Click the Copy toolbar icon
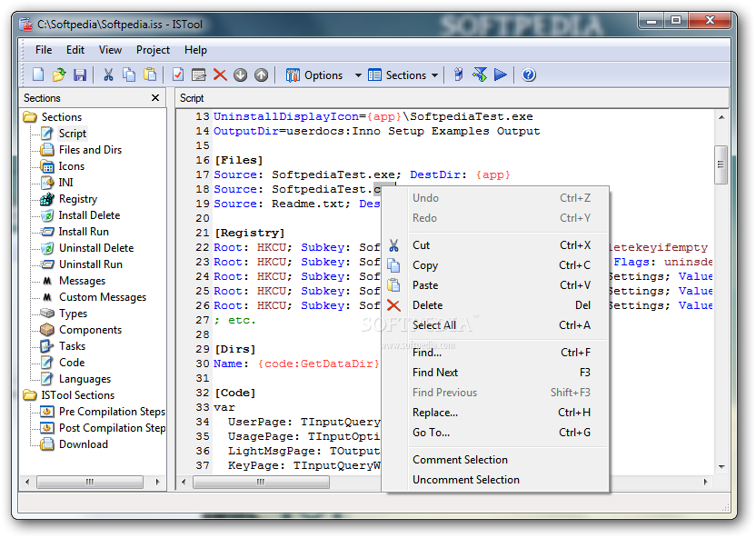This screenshot has width=756, height=538. (x=129, y=75)
